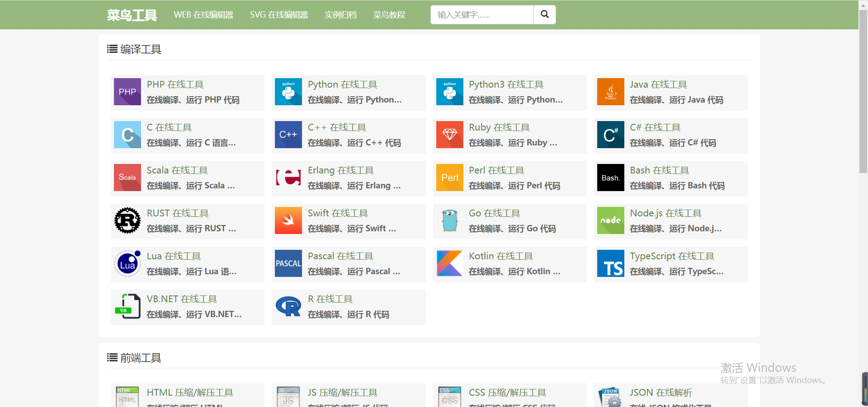Open the Erlang logo icon
This screenshot has width=868, height=407.
[288, 178]
